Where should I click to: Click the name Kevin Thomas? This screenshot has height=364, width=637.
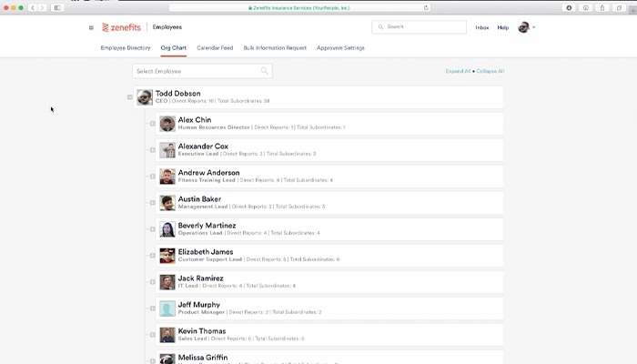(x=202, y=331)
